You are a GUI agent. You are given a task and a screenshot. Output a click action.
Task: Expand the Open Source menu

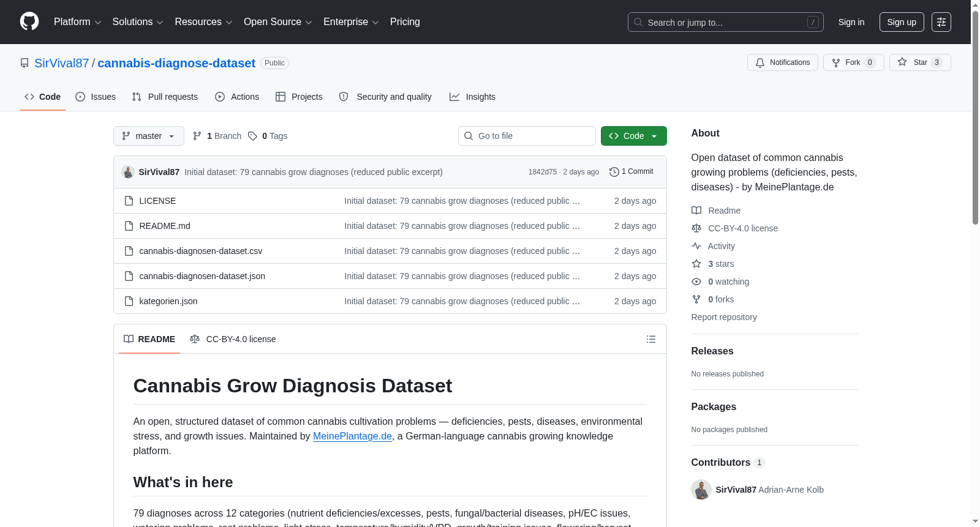(278, 22)
